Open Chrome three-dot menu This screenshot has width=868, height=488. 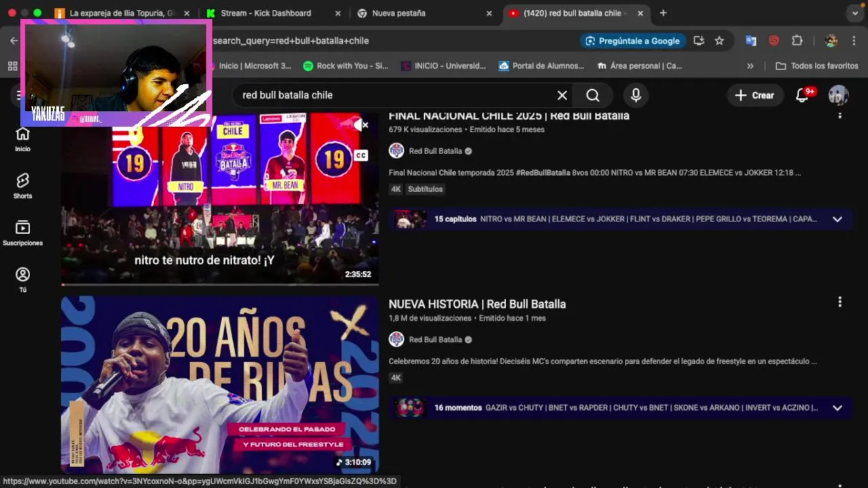click(x=854, y=41)
